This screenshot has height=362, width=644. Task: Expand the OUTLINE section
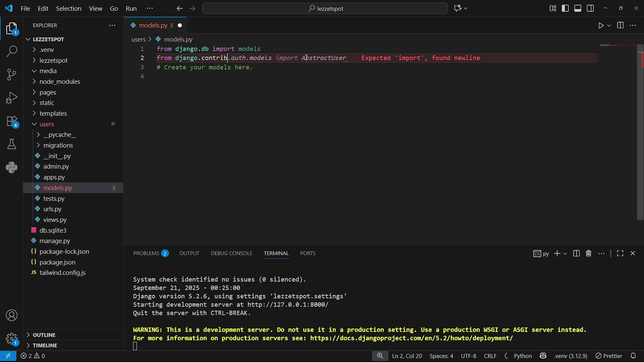coord(44,335)
